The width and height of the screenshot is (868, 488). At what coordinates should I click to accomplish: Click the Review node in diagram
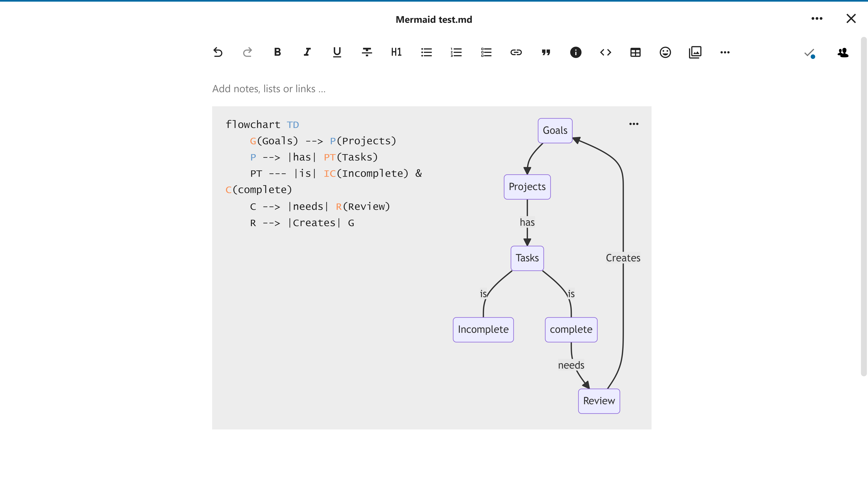pos(599,401)
